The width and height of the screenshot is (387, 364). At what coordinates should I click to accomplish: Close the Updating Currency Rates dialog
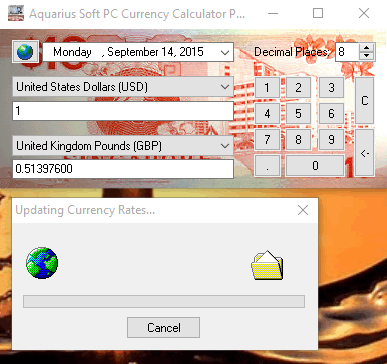(303, 210)
